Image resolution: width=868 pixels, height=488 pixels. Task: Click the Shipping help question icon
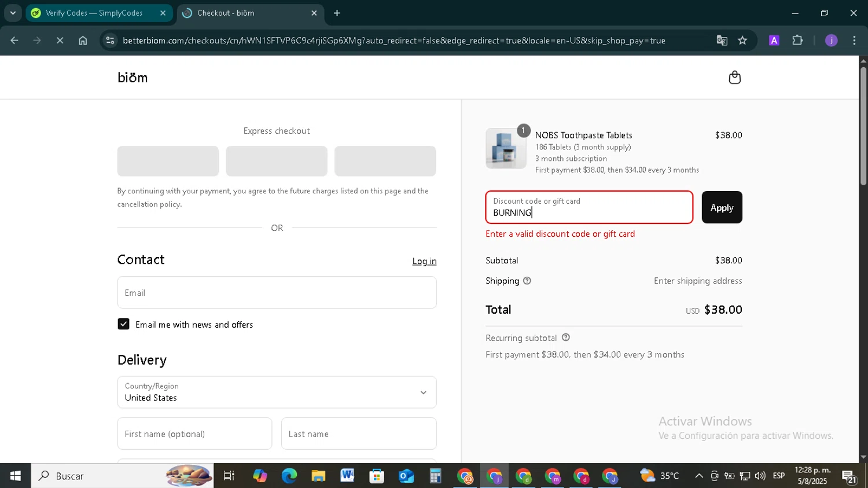(x=527, y=281)
